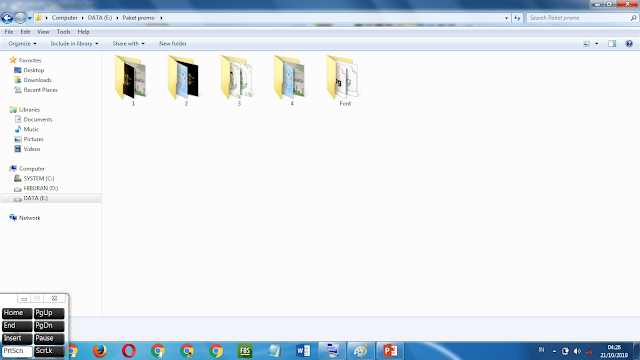Select the Font folder
The image size is (640, 360).
point(344,80)
